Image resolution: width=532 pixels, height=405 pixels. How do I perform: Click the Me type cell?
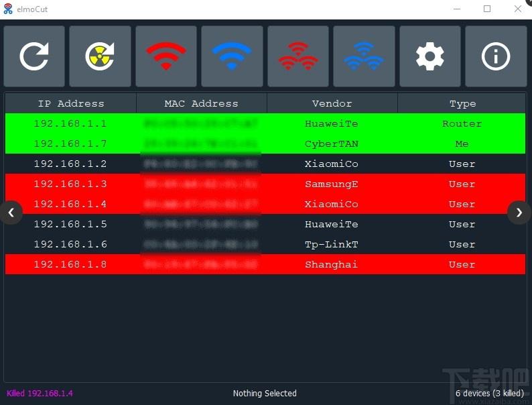(x=462, y=143)
